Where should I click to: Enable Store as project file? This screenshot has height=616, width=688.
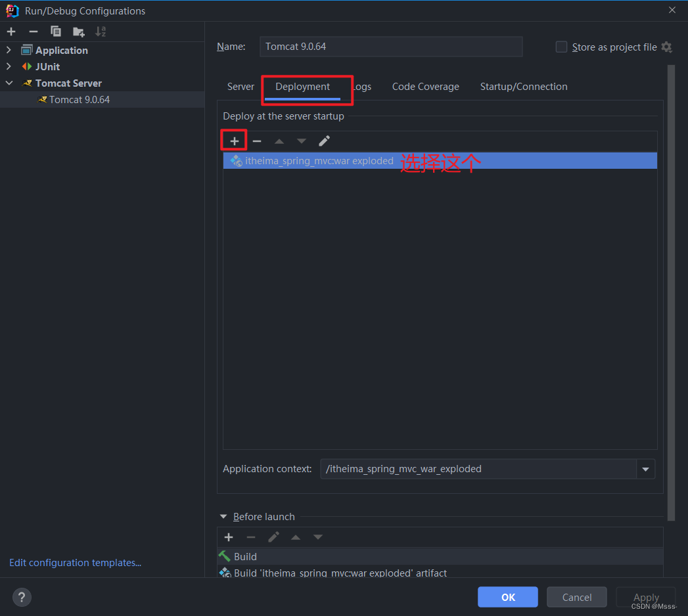click(x=561, y=47)
